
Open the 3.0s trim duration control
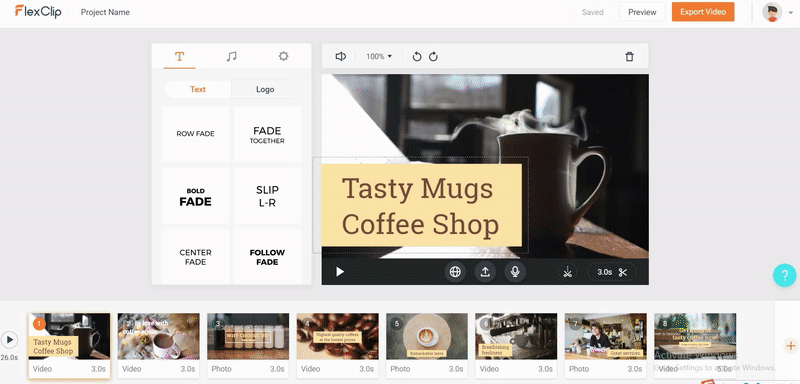pos(612,272)
